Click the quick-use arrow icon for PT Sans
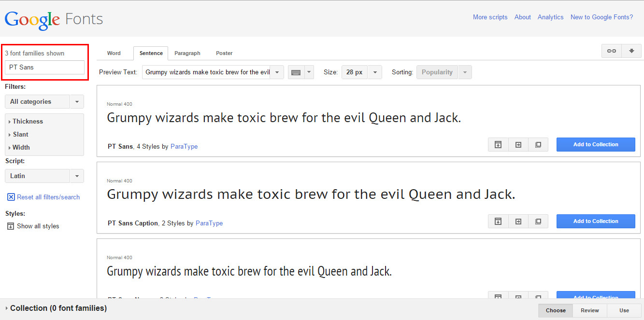 518,145
